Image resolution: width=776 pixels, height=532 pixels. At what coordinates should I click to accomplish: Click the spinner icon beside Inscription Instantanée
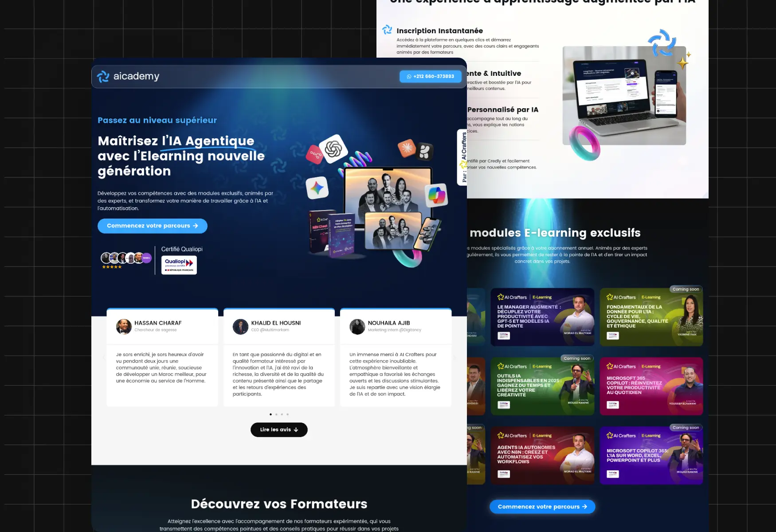387,29
